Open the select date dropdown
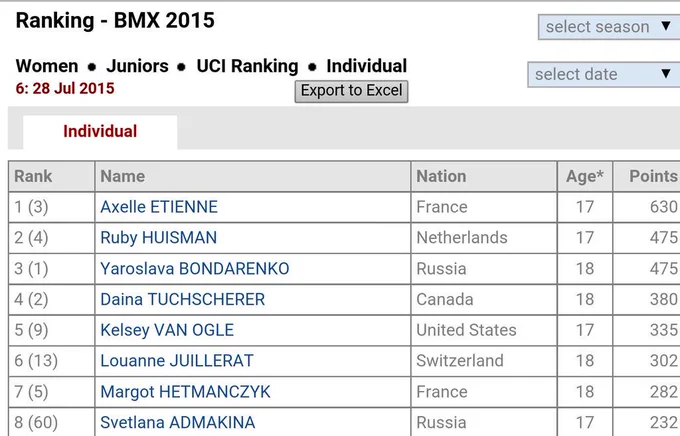This screenshot has width=680, height=436. pyautogui.click(x=604, y=74)
